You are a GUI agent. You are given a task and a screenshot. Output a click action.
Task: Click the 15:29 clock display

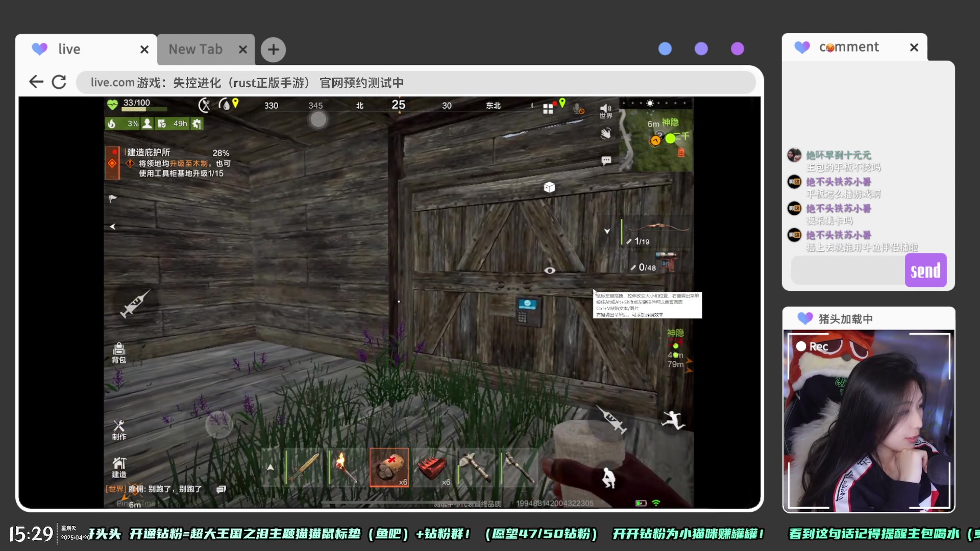31,534
